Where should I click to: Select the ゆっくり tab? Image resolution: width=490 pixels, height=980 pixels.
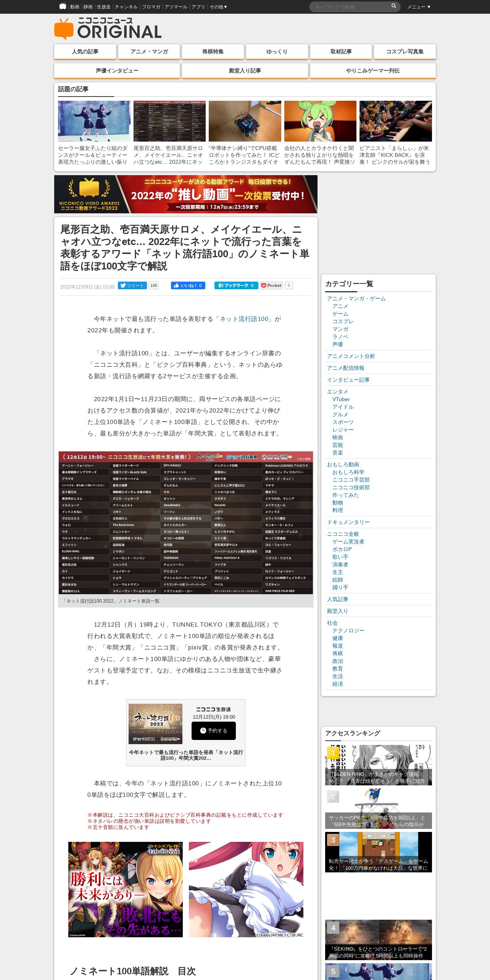(x=277, y=52)
